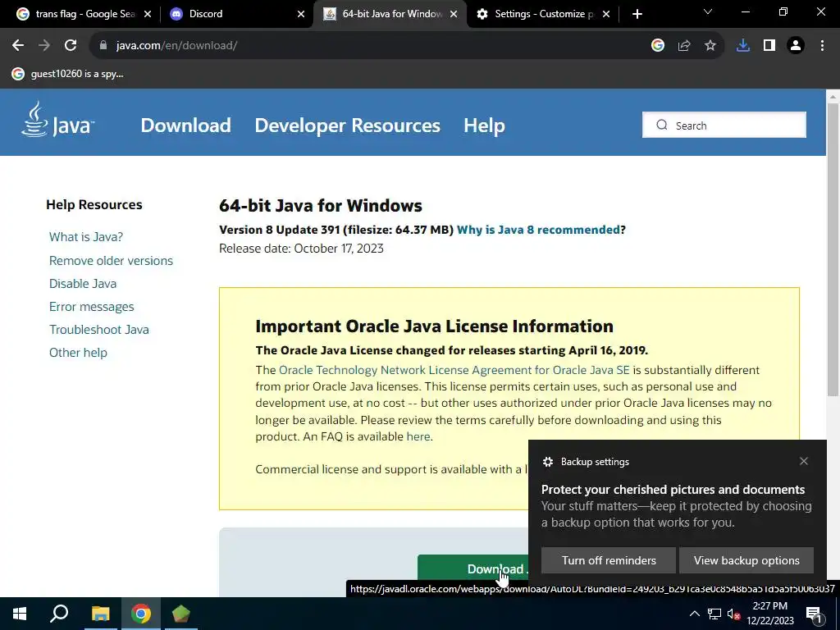Click the page vertical scrollbar thumb

click(x=833, y=249)
